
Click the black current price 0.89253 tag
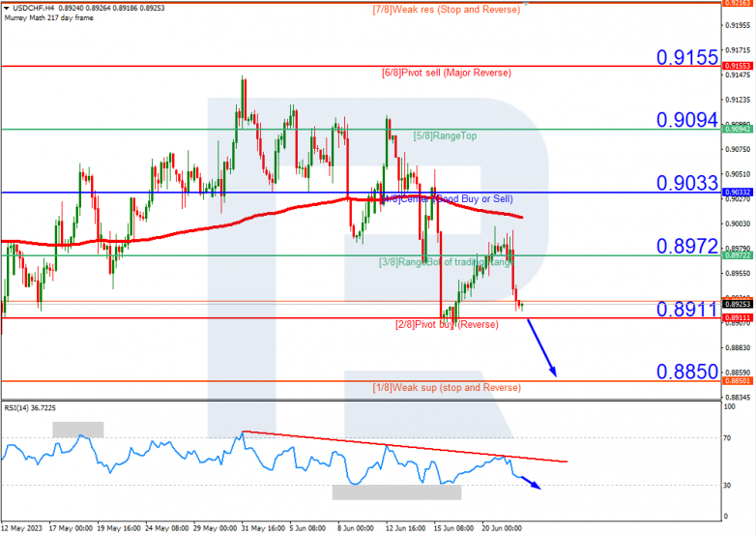point(738,304)
